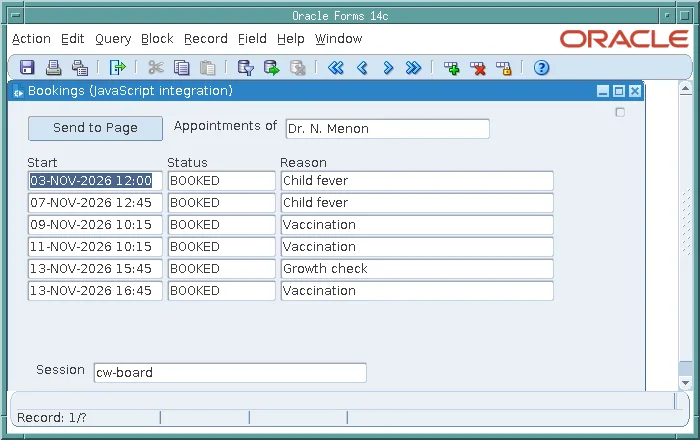700x440 pixels.
Task: Open the Help menu
Action: [x=291, y=39]
